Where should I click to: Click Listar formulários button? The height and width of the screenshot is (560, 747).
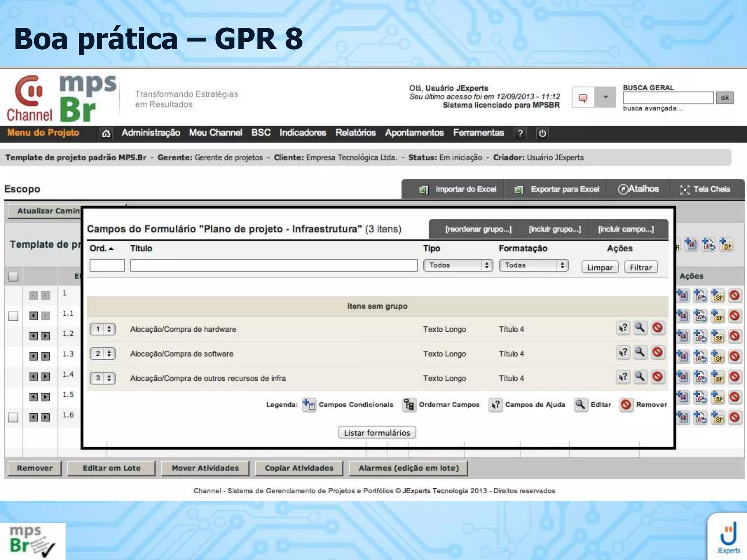click(x=377, y=433)
